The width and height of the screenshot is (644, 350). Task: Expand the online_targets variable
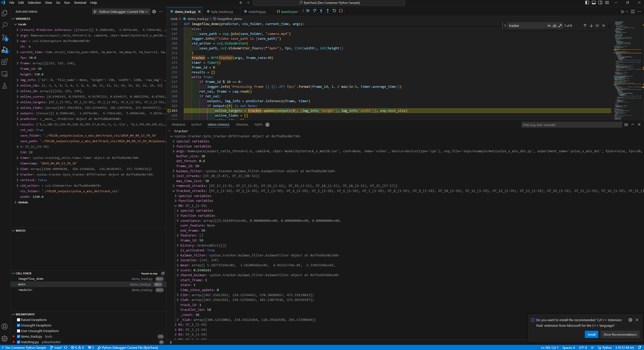pyautogui.click(x=17, y=102)
